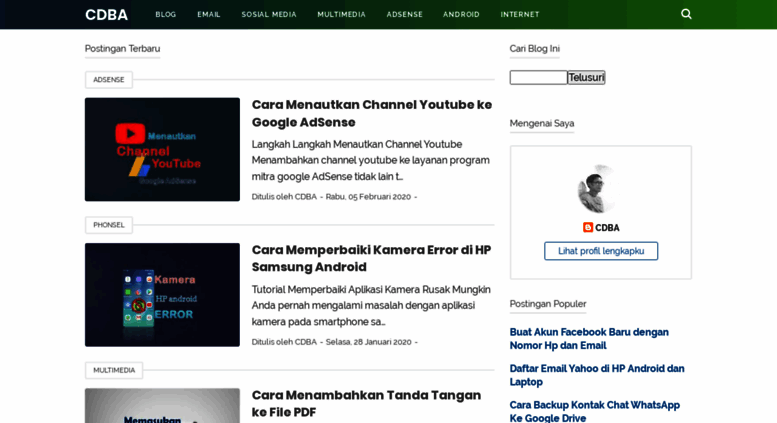This screenshot has width=777, height=423.
Task: Open the BLOG menu item
Action: click(x=166, y=14)
